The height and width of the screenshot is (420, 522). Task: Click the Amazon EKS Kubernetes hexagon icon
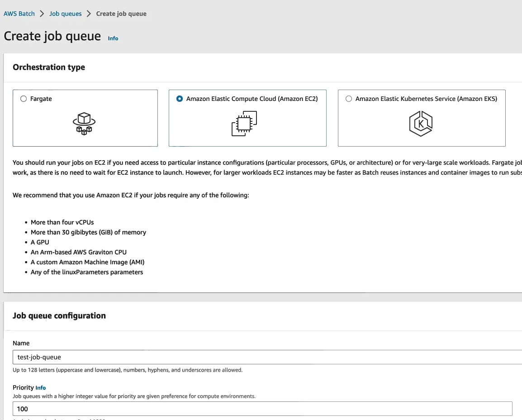(421, 124)
